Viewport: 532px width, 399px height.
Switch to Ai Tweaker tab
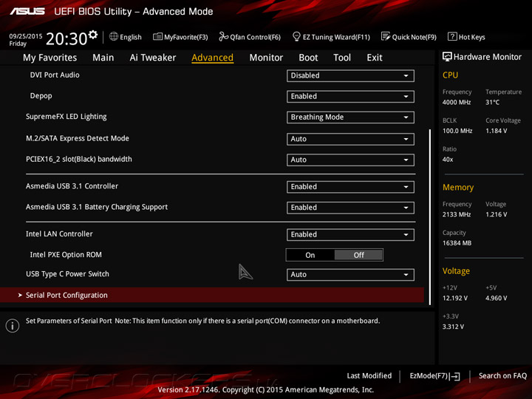(153, 58)
